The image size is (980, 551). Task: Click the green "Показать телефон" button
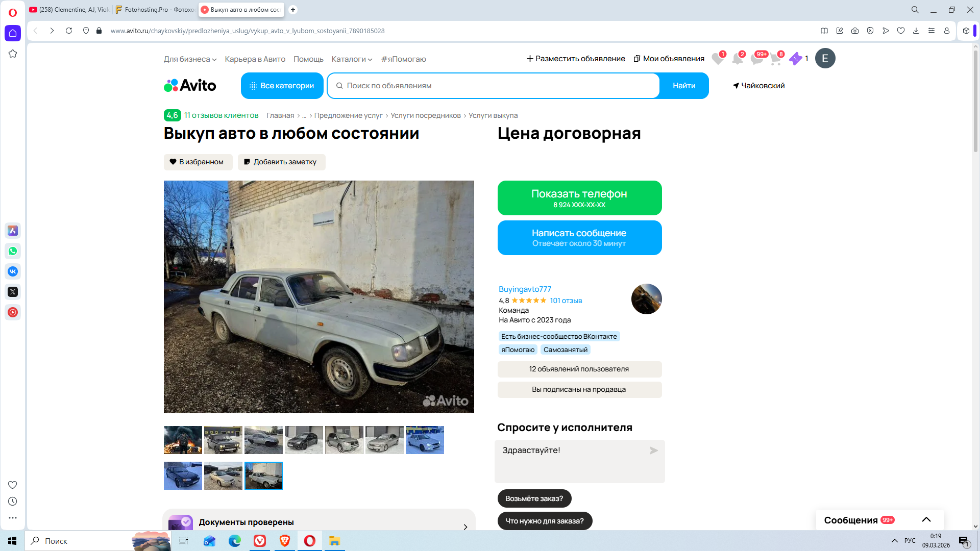point(579,198)
